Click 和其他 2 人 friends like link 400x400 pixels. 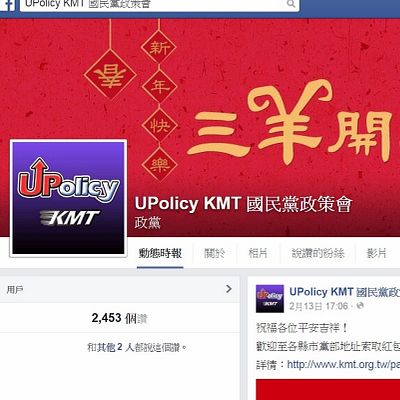[110, 348]
